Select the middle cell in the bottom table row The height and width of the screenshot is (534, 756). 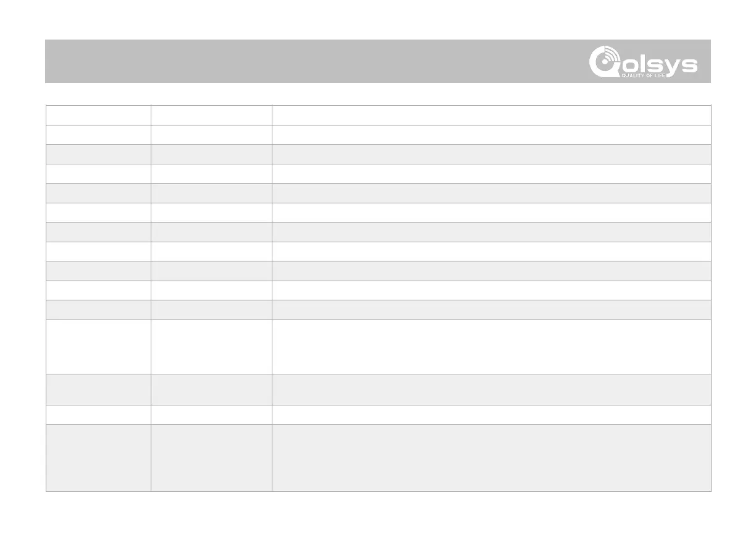pyautogui.click(x=211, y=458)
